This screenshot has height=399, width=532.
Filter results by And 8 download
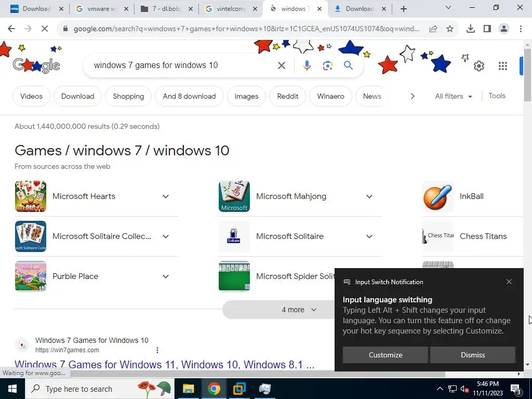point(189,96)
